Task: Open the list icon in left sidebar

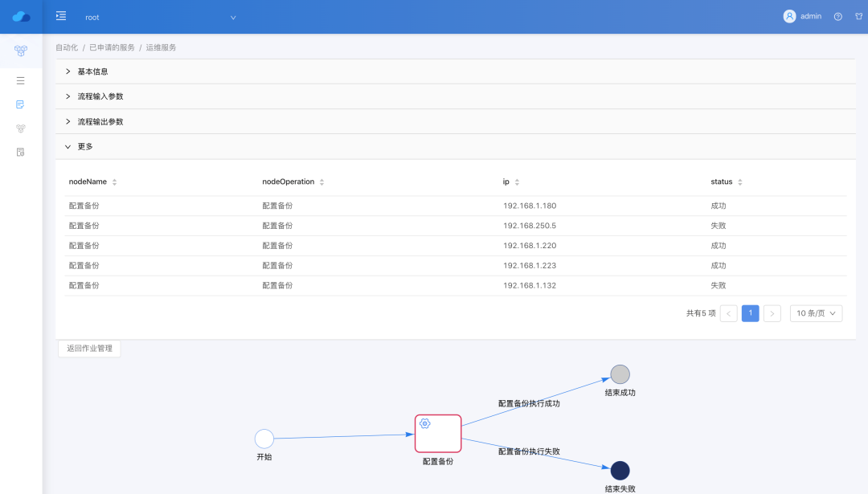Action: click(19, 80)
